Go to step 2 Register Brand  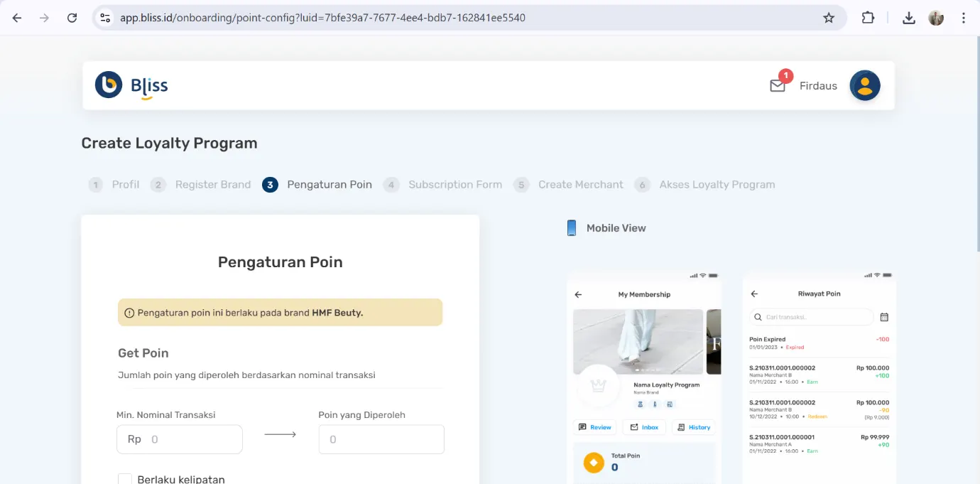(201, 185)
